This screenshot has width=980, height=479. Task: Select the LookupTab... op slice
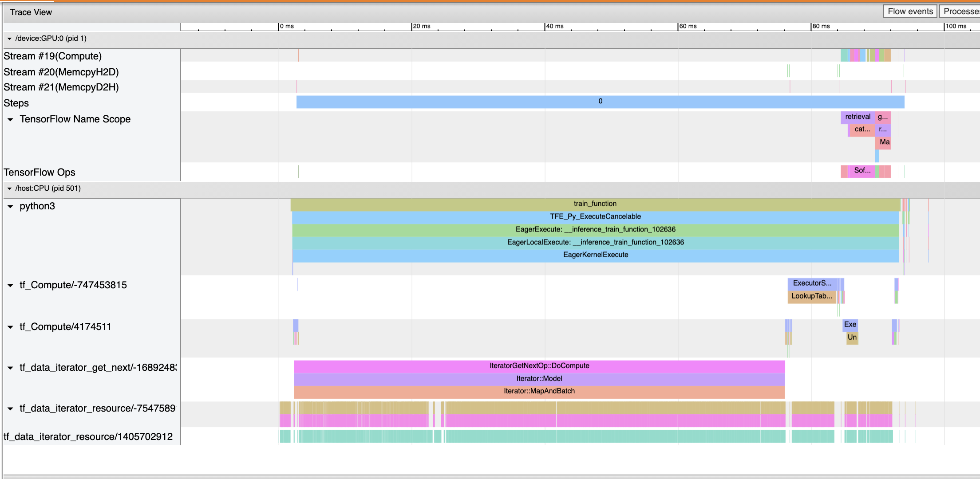click(x=811, y=296)
